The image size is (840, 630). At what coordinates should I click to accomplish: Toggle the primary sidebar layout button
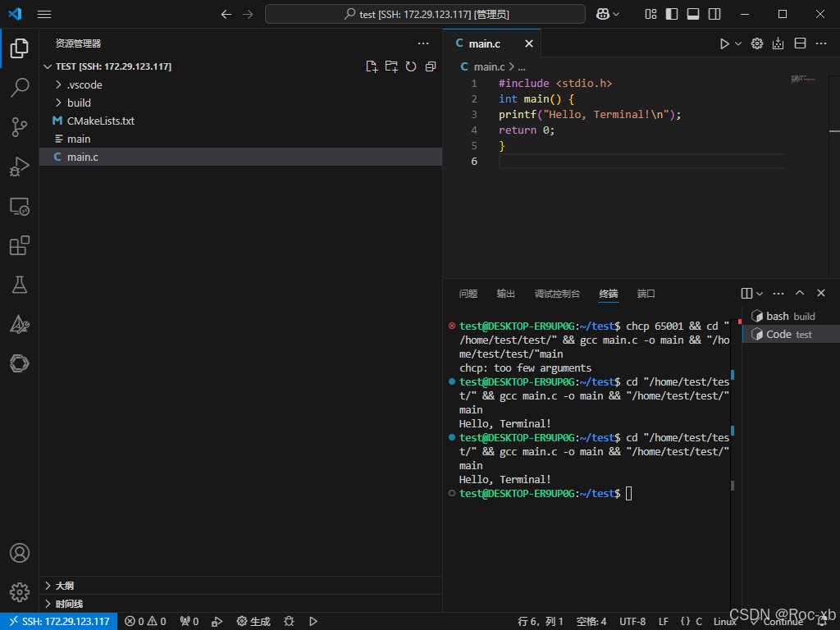click(672, 14)
